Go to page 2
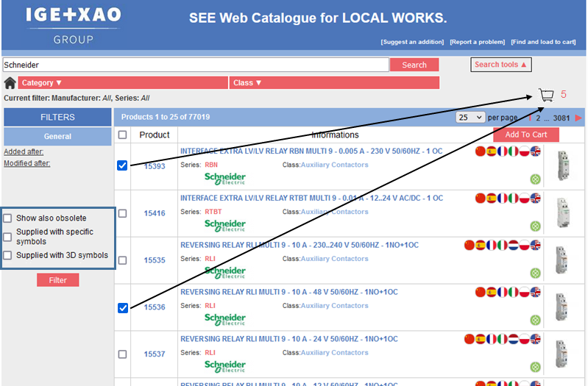 click(538, 118)
